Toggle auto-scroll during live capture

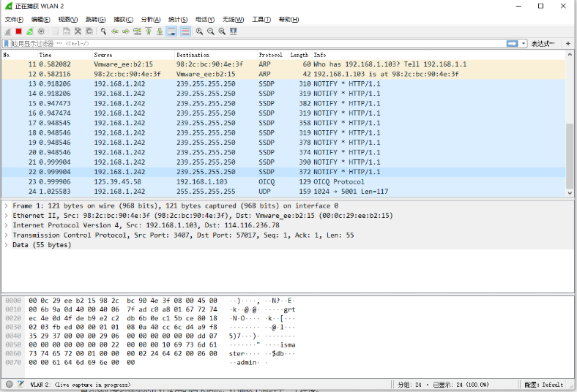click(171, 31)
